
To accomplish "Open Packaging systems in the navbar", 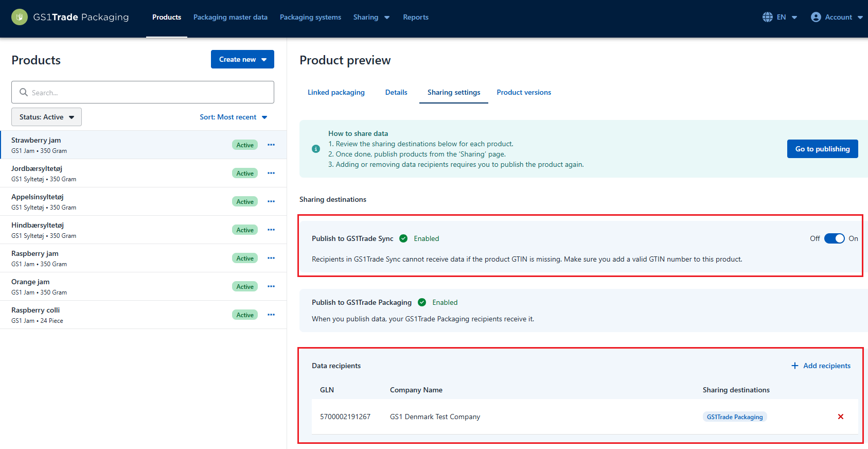I will (x=310, y=17).
